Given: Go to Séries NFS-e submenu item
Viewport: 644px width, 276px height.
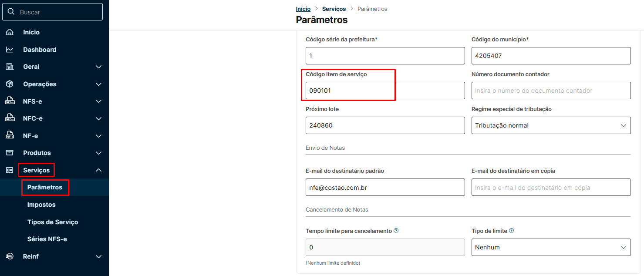Looking at the screenshot, I should click(47, 239).
